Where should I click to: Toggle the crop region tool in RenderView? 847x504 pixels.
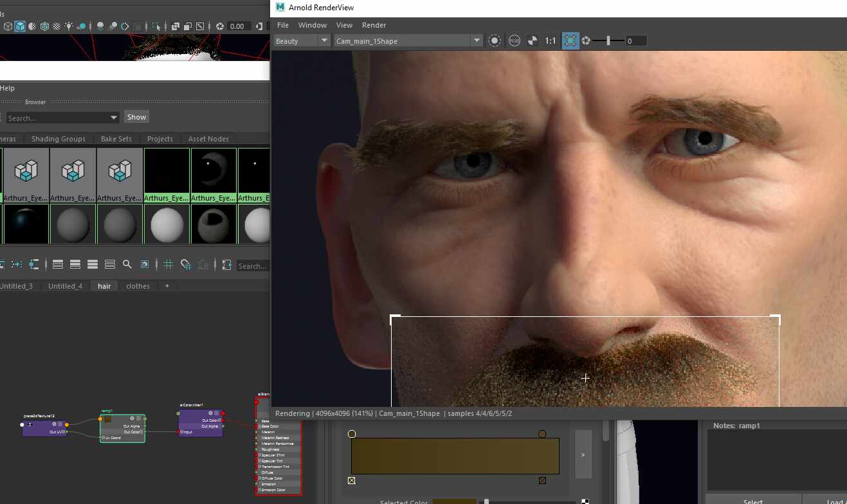[570, 40]
